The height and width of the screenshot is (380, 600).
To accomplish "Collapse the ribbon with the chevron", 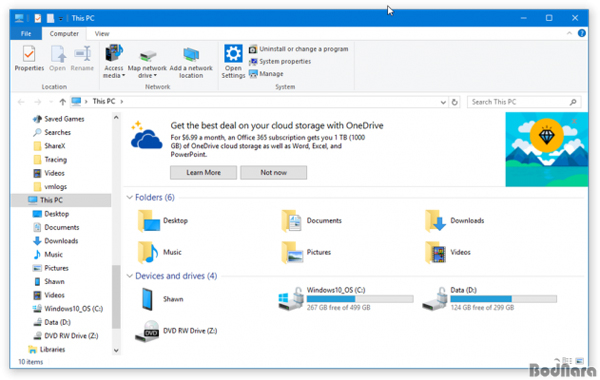I will click(569, 34).
